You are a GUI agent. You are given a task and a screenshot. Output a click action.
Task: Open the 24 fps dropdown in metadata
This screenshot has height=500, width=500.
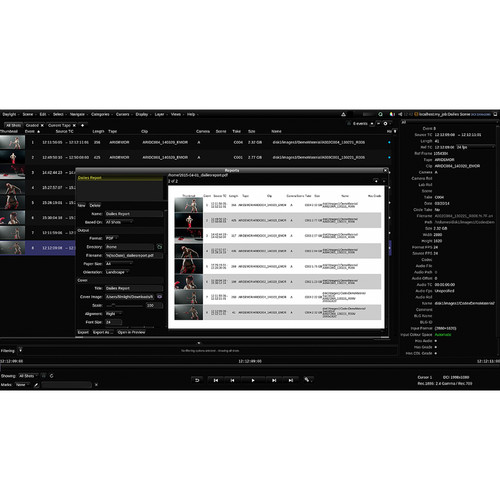click(475, 147)
